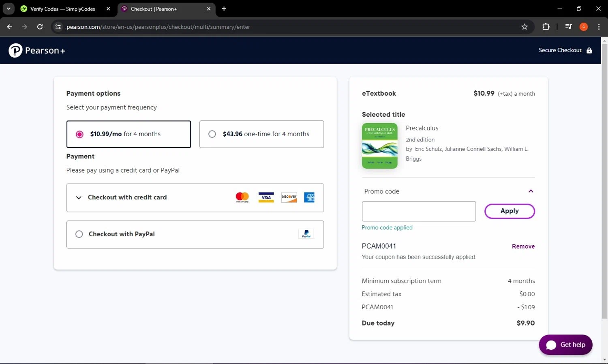The width and height of the screenshot is (608, 364).
Task: Click the browser forward arrow
Action: click(25, 27)
